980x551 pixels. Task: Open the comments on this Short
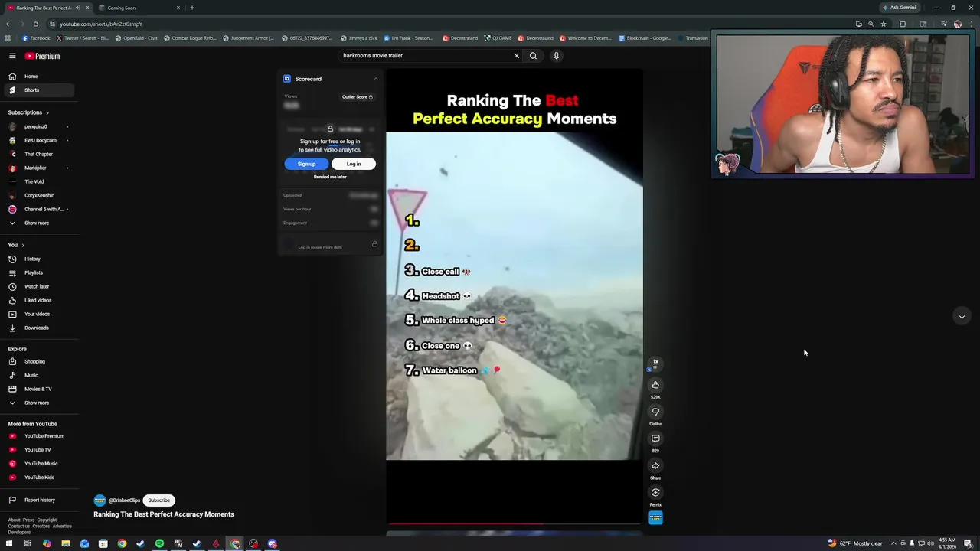(655, 439)
